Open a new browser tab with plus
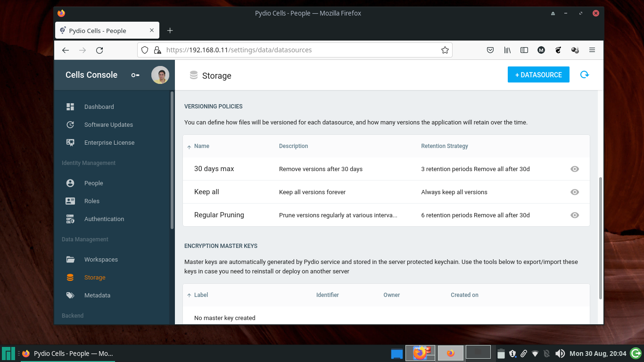 170,31
